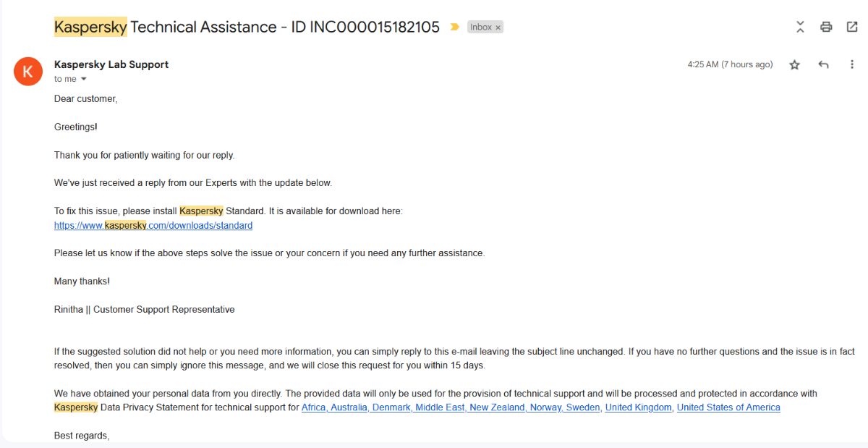Open the Kaspersky Standard download link
Screen dimensions: 868x448
click(153, 226)
